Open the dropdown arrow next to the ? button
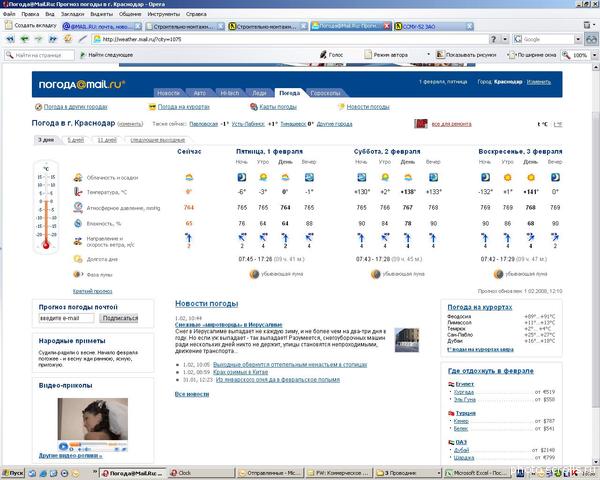 [505, 39]
